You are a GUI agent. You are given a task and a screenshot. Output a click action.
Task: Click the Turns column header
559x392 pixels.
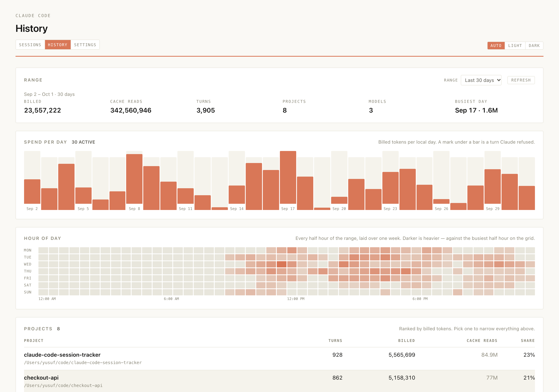[335, 341]
